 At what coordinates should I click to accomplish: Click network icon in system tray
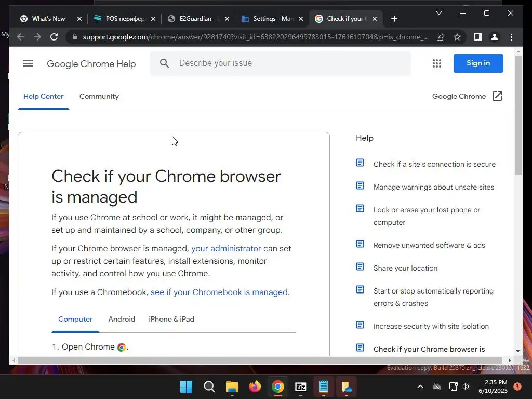pyautogui.click(x=453, y=387)
